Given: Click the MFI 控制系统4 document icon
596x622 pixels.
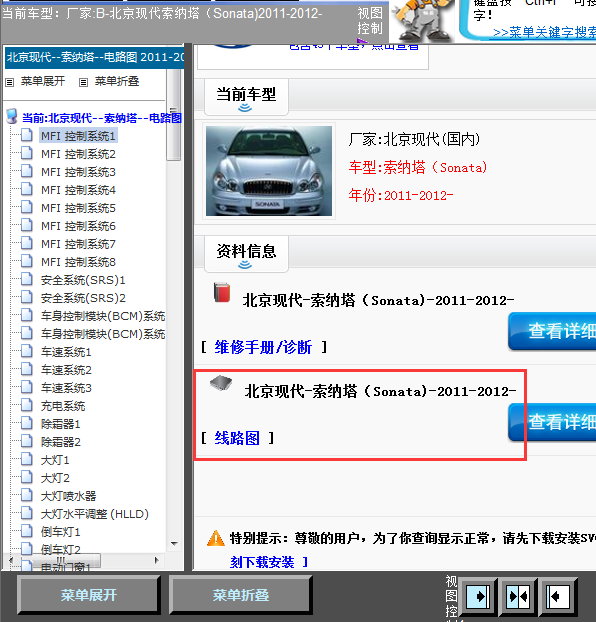Looking at the screenshot, I should click(27, 190).
